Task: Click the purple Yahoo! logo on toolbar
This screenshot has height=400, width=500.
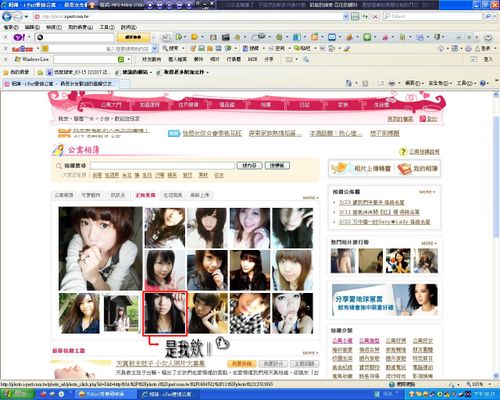Action: pyautogui.click(x=19, y=37)
